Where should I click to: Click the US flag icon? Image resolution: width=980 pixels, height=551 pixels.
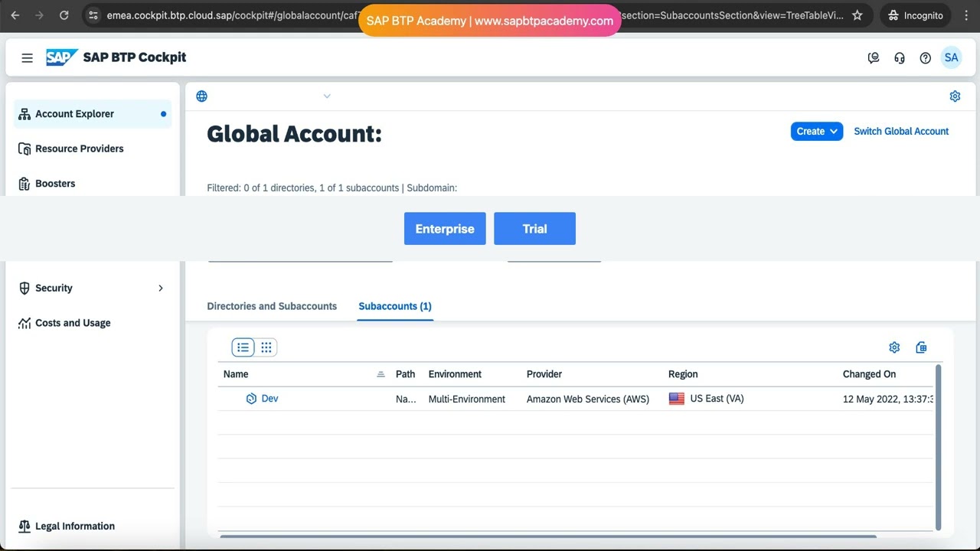point(677,399)
